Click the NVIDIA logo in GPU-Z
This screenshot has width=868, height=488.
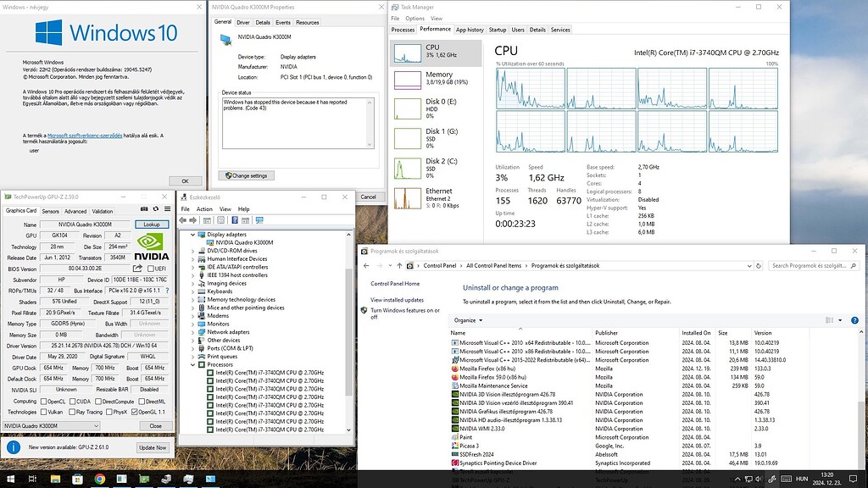[149, 244]
